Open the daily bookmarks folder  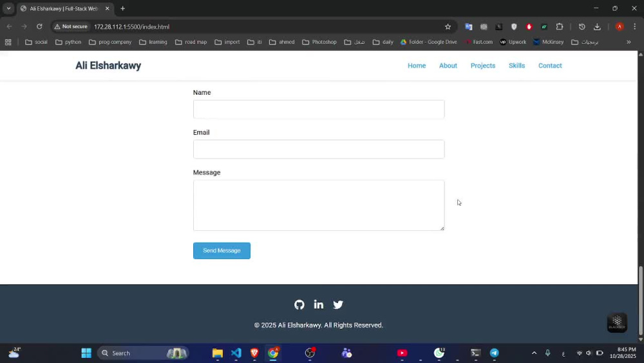click(383, 42)
